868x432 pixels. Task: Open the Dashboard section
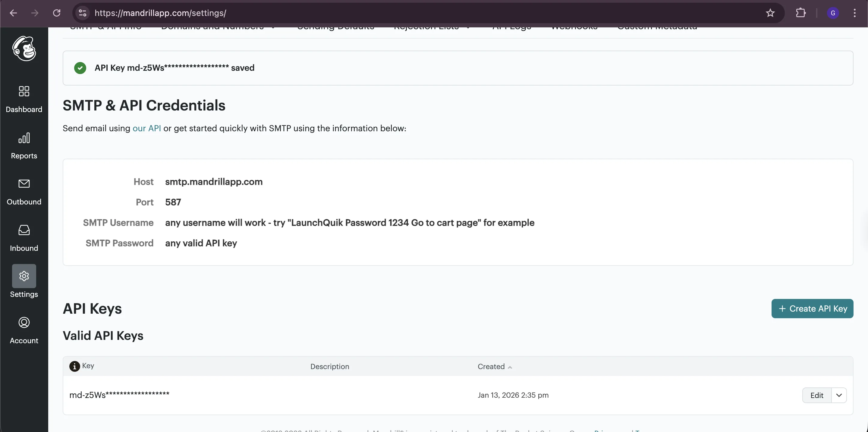[x=24, y=99]
